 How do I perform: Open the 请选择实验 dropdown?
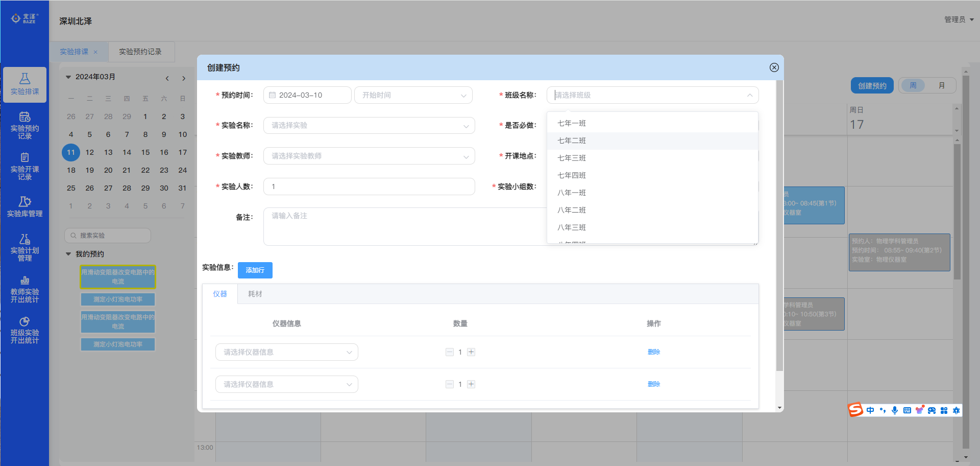369,126
